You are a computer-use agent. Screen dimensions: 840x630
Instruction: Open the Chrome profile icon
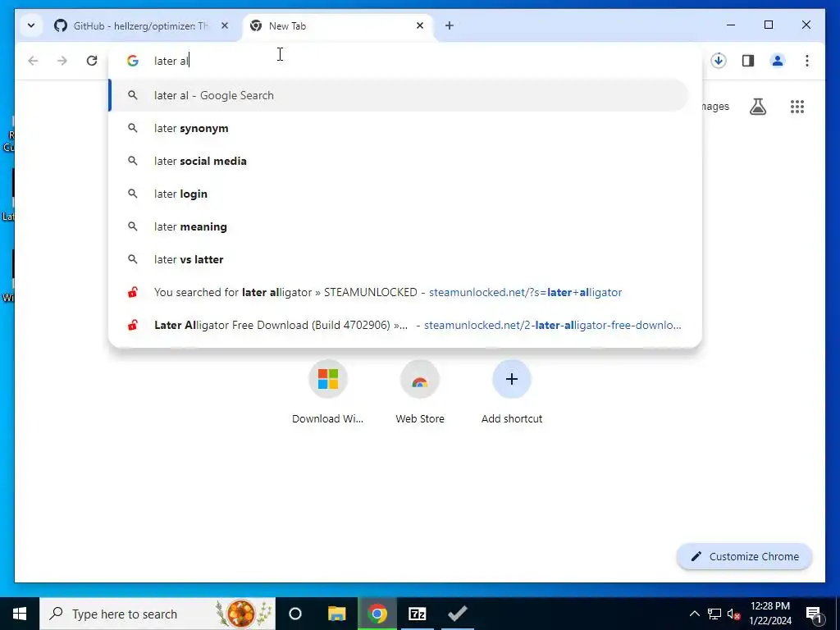tap(778, 61)
